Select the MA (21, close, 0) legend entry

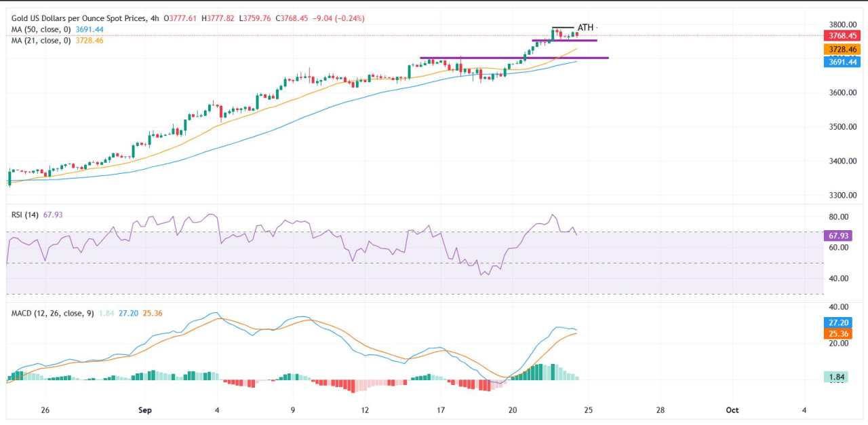tap(43, 39)
